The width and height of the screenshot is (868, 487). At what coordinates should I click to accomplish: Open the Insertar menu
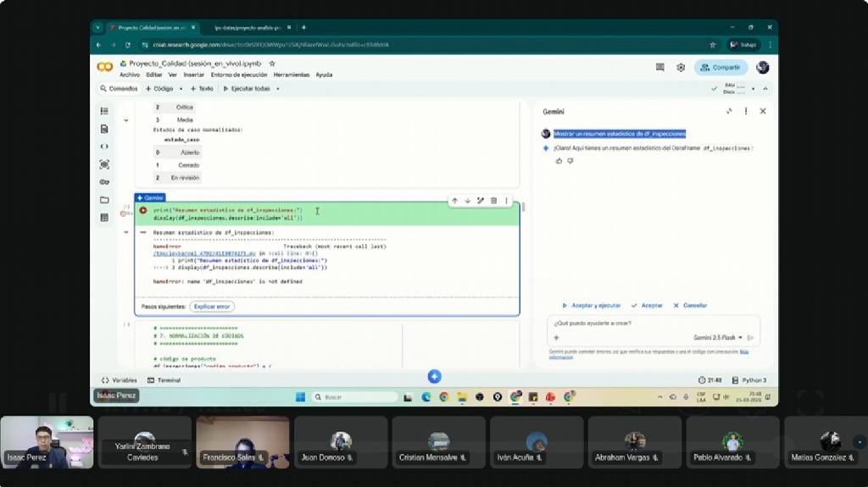point(194,75)
